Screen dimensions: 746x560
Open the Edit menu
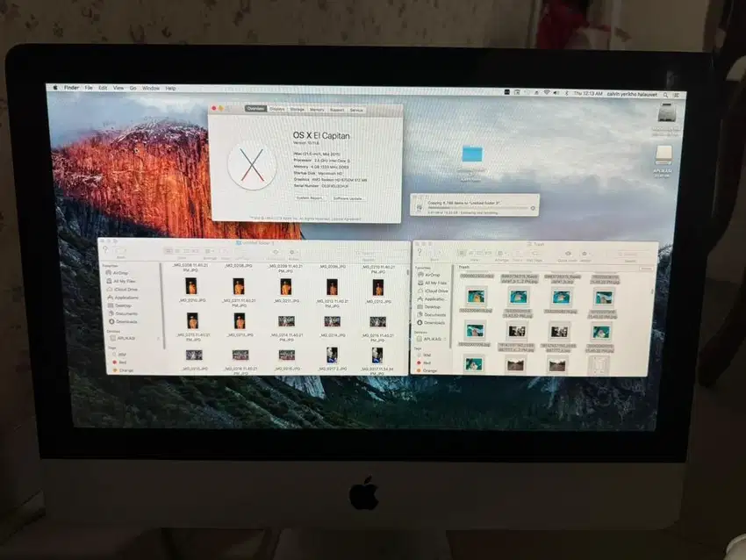tap(103, 88)
